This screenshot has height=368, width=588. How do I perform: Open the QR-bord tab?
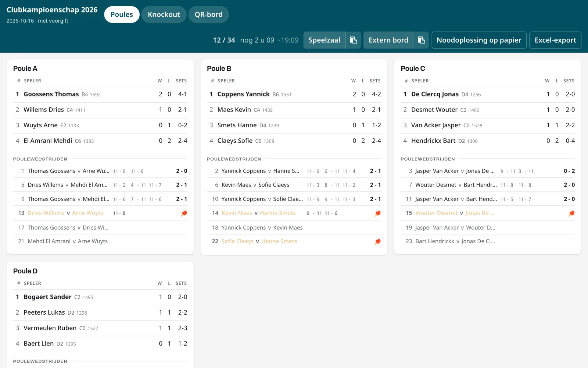[209, 14]
